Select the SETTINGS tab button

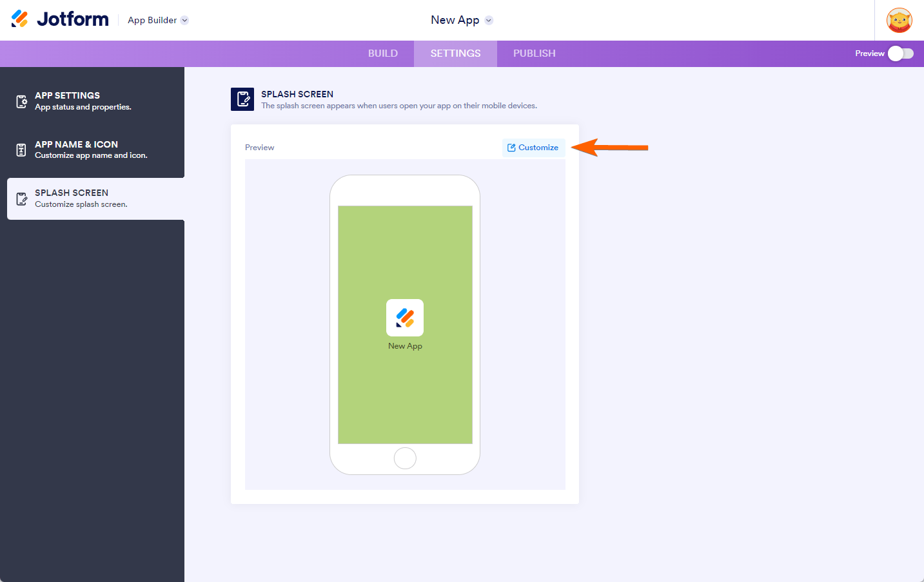click(455, 53)
